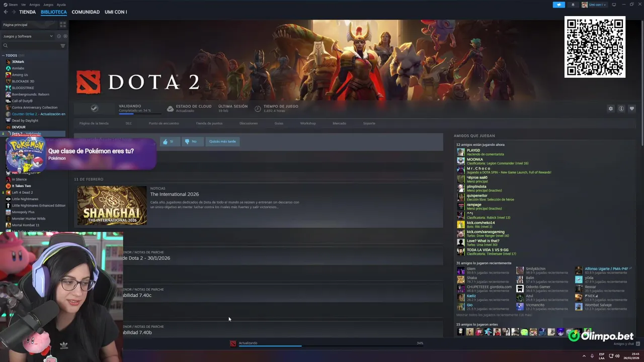Open Dota 2 settings gear icon
The image size is (644, 362).
(x=611, y=109)
